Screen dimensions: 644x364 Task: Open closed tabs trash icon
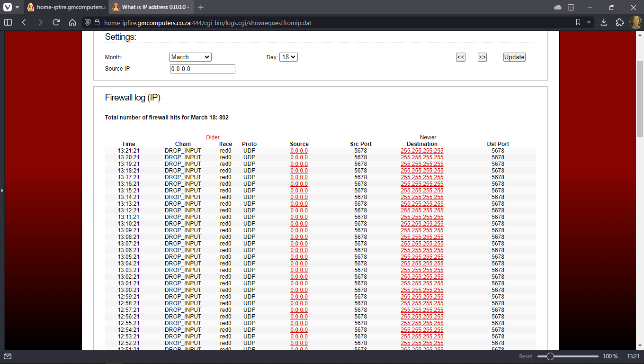571,7
